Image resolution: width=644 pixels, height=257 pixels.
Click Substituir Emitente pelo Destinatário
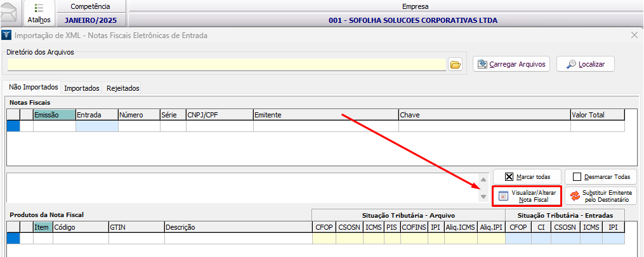click(600, 195)
